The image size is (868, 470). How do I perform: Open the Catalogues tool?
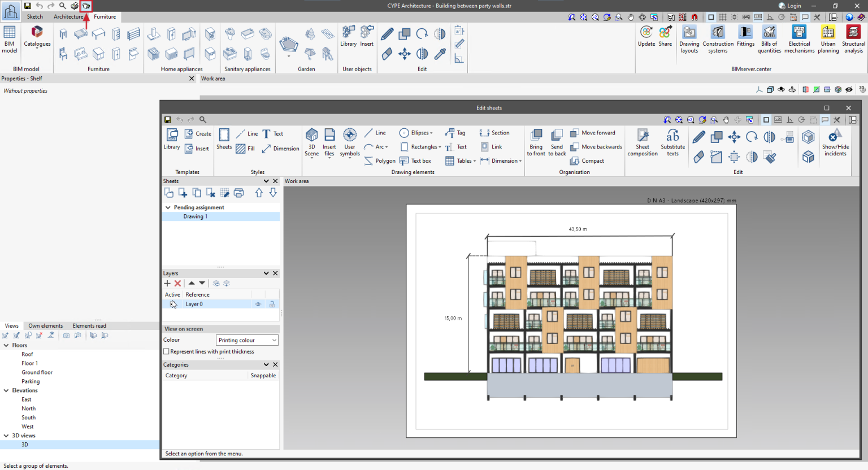37,37
